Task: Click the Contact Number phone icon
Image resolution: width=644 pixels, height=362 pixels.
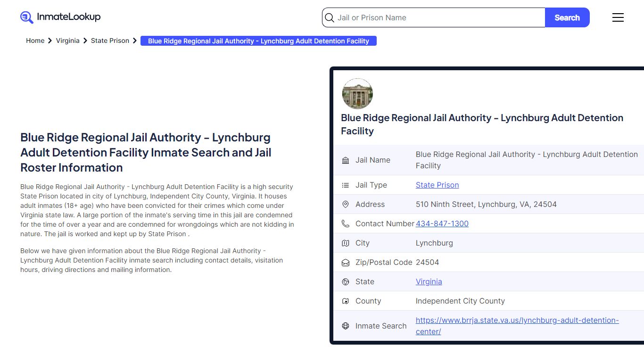Action: [346, 224]
